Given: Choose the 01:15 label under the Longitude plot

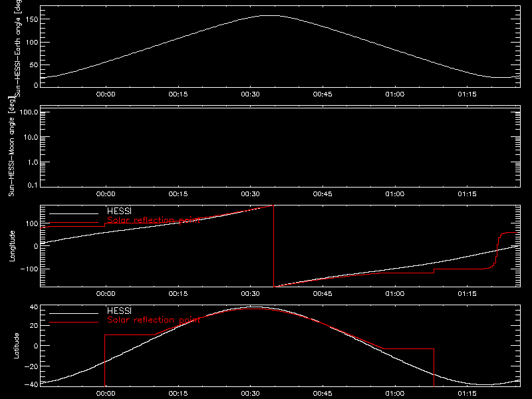Looking at the screenshot, I should point(467,294).
